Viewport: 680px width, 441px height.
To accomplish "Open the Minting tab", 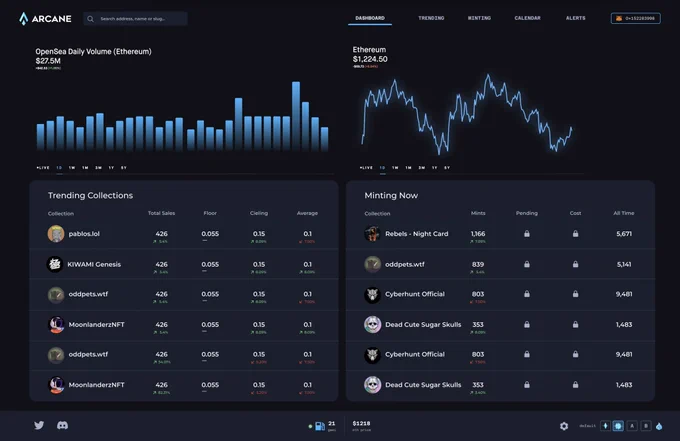I will click(479, 18).
